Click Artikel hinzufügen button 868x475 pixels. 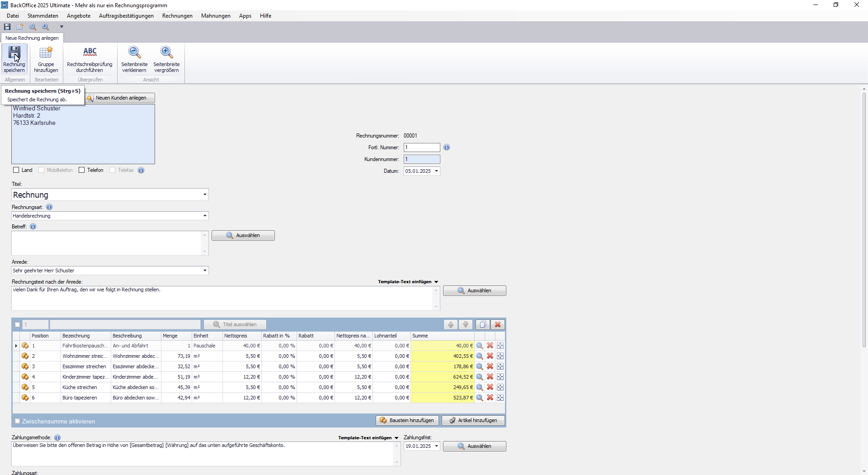click(473, 420)
